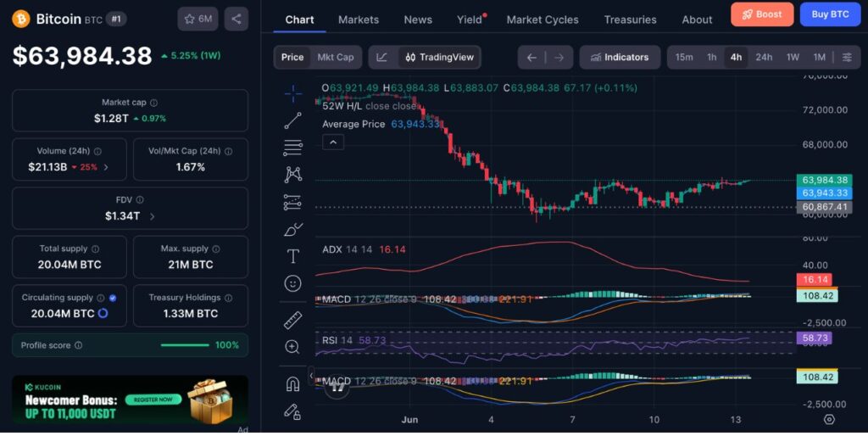Set chart interval to 4h
The image size is (868, 436).
[x=736, y=58]
